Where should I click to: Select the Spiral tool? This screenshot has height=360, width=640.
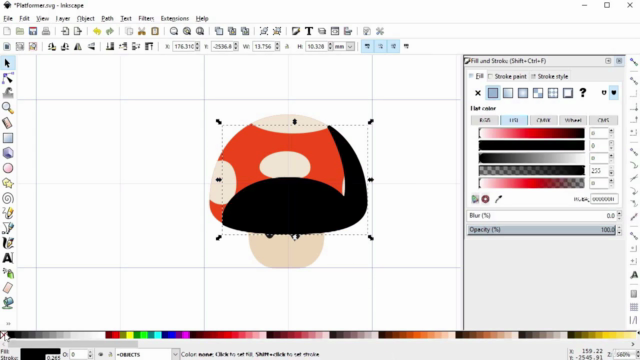[x=7, y=198]
